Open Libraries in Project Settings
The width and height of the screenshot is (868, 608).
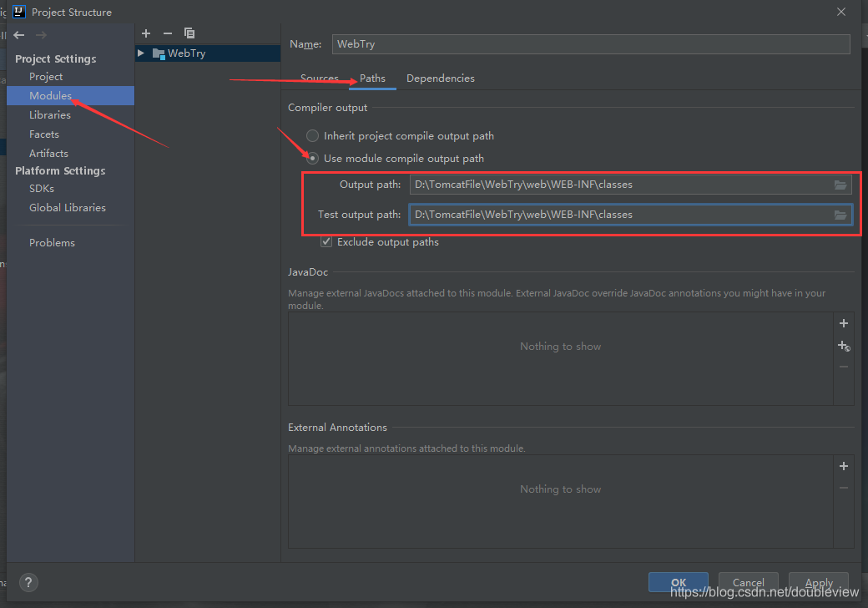pyautogui.click(x=50, y=115)
